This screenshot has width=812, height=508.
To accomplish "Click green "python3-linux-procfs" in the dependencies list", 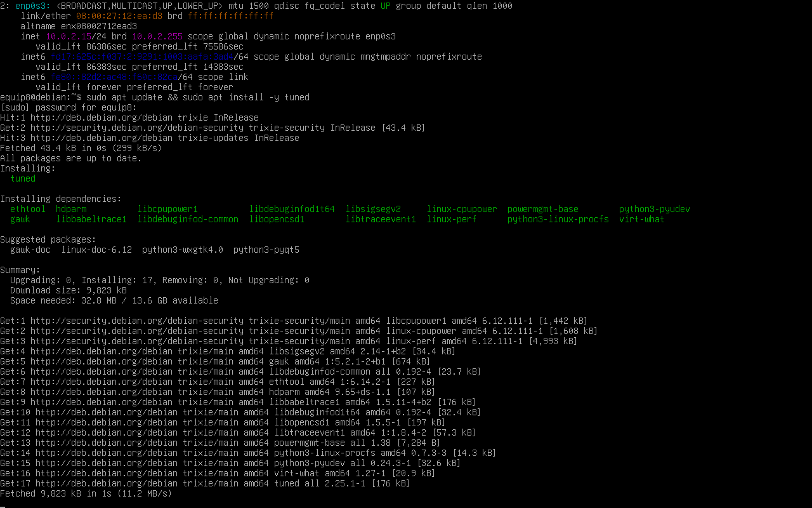I will 558,219.
